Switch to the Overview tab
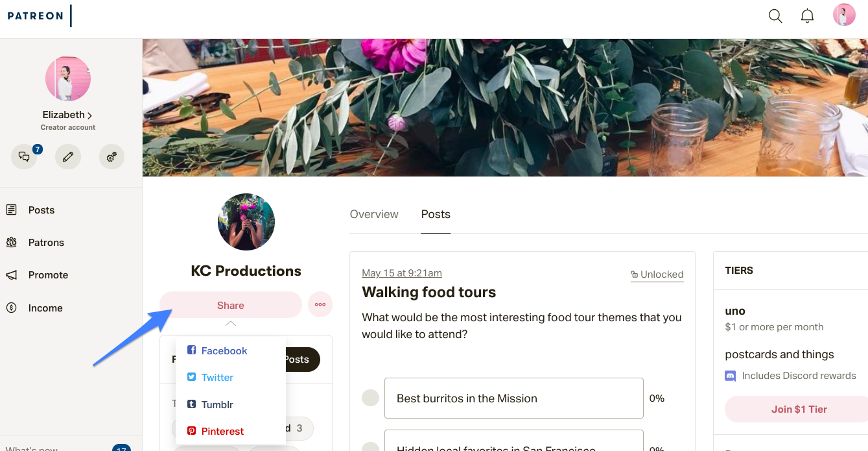Image resolution: width=868 pixels, height=451 pixels. point(374,214)
